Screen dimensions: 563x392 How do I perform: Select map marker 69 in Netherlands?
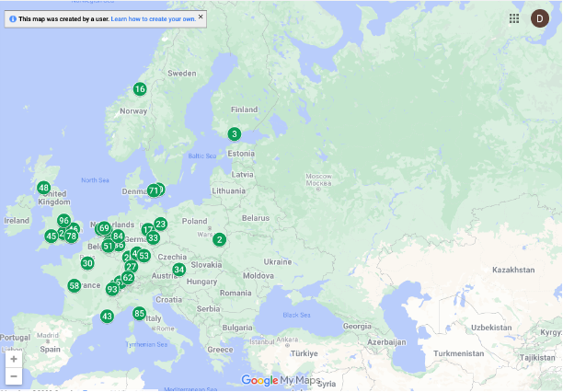pyautogui.click(x=104, y=228)
